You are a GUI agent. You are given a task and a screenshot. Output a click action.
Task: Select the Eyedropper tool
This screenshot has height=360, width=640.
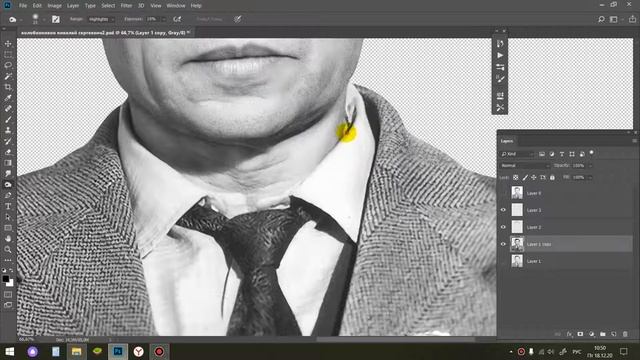(x=8, y=98)
